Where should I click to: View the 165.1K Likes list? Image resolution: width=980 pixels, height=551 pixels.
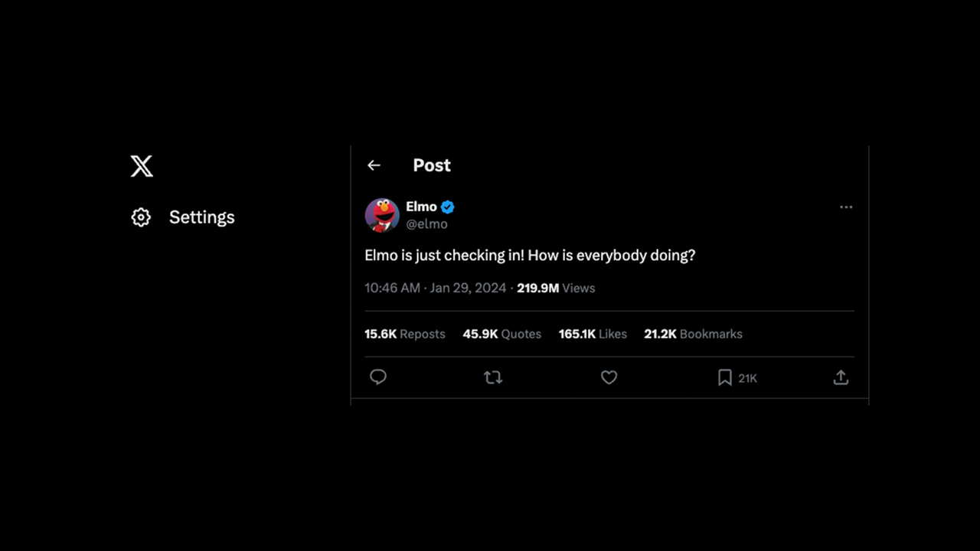click(593, 334)
